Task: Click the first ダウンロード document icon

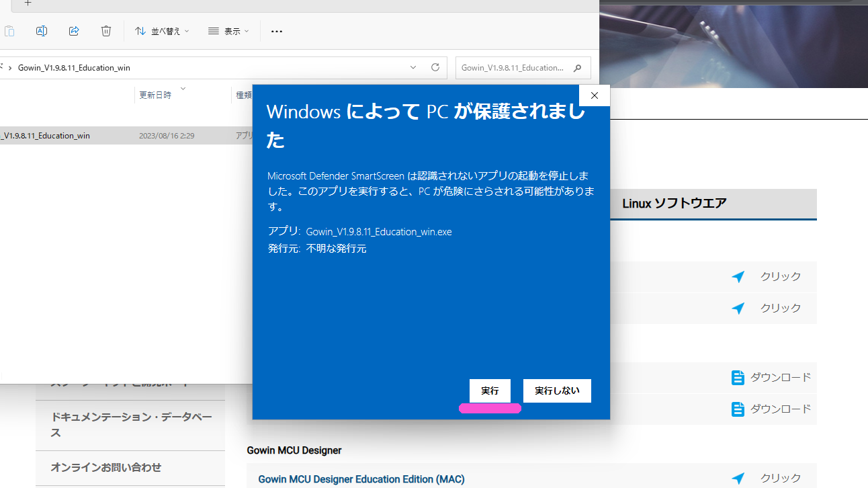Action: click(x=738, y=377)
